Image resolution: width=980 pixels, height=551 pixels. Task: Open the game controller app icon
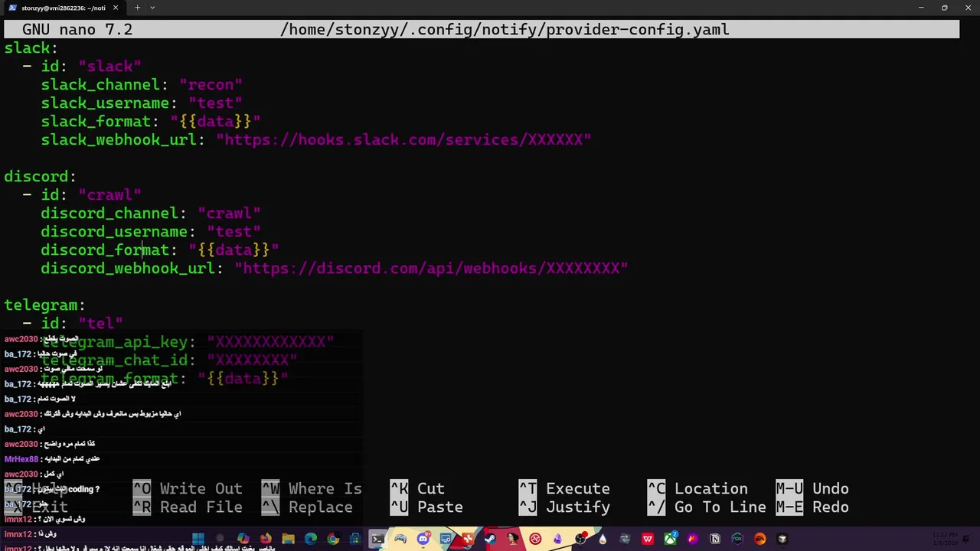400,539
